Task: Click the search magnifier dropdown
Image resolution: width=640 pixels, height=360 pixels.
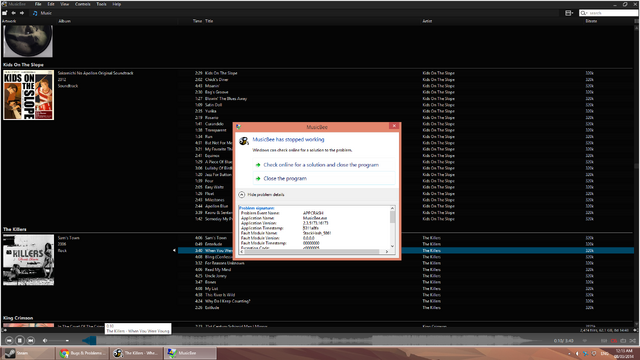Action: [584, 13]
